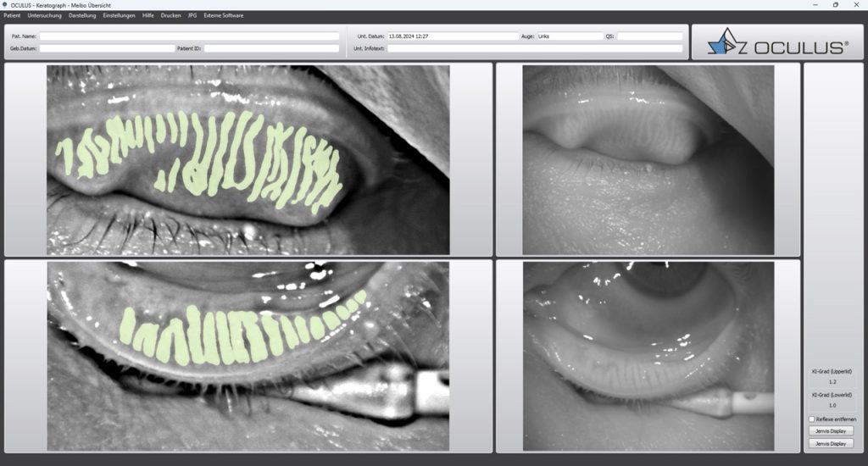Select the lower eyelid image with green gland overlay
Screen dimensions: 868x466
click(248, 356)
